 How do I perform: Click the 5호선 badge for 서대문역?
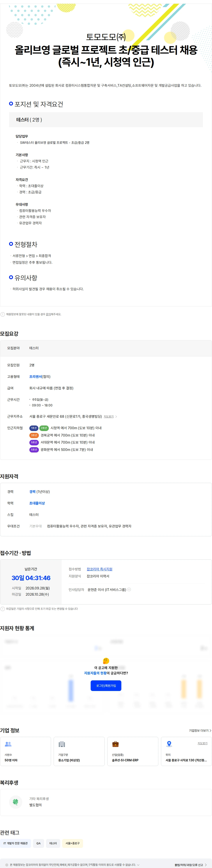(34, 442)
